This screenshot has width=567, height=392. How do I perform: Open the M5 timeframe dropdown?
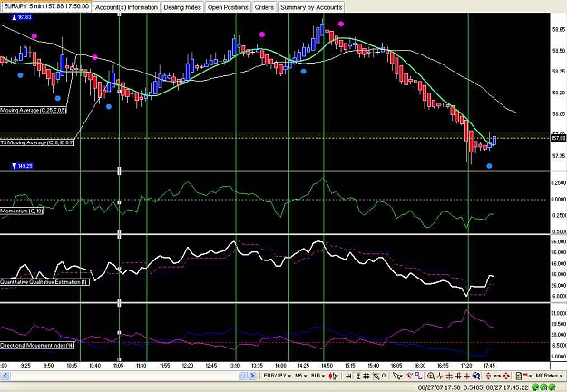300,376
